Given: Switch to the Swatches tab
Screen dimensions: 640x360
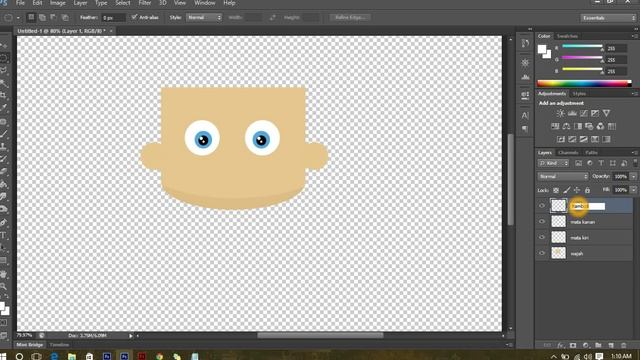Looking at the screenshot, I should [x=567, y=36].
